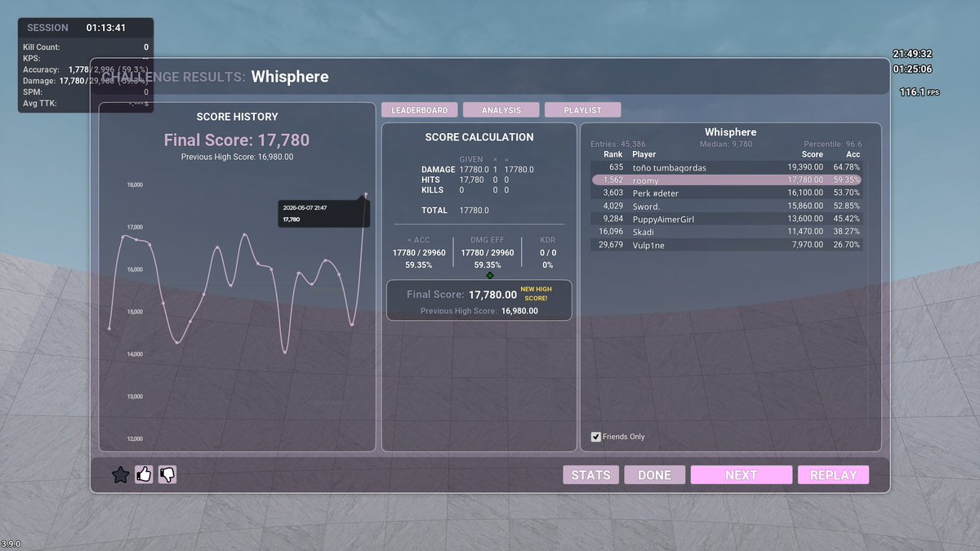
Task: Click the NEW HIGH SCORE! label
Action: (x=536, y=294)
